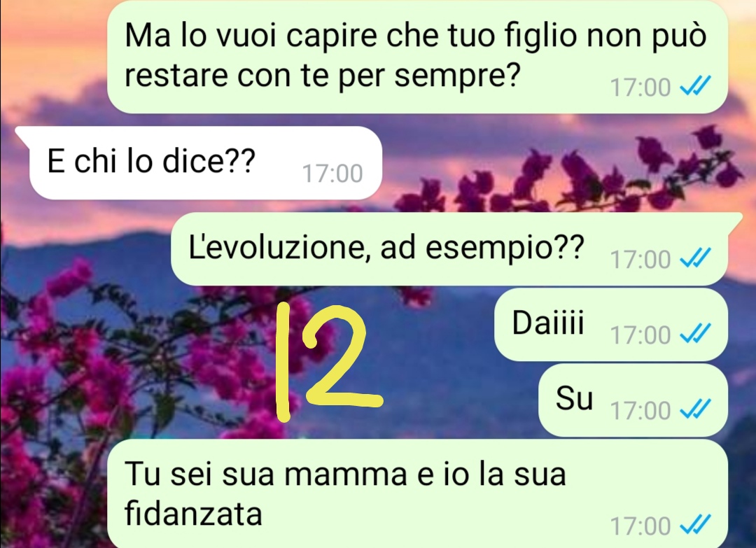The image size is (756, 548).
Task: Select the received 'E chi lo dice??' message
Action: pyautogui.click(x=199, y=163)
